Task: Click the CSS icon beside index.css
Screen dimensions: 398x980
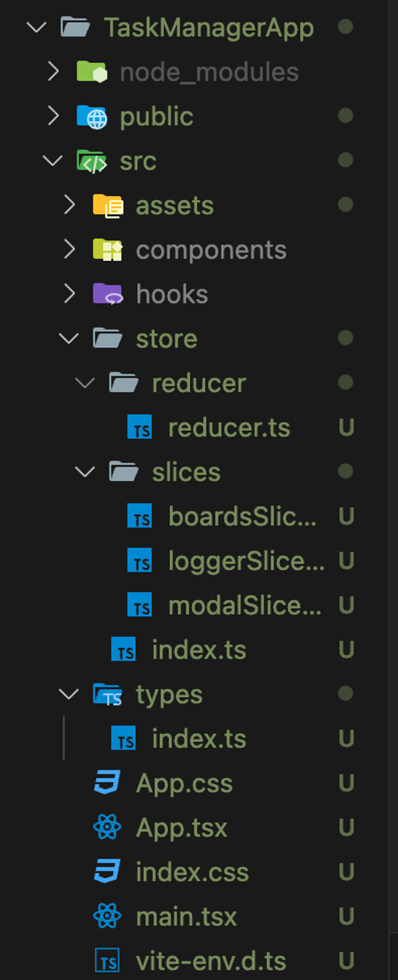Action: click(x=107, y=872)
